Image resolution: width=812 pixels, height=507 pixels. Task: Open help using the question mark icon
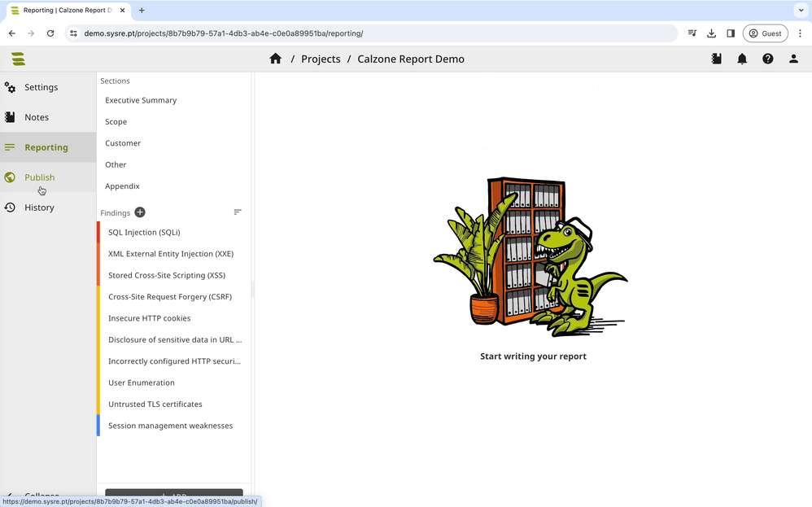pos(767,59)
